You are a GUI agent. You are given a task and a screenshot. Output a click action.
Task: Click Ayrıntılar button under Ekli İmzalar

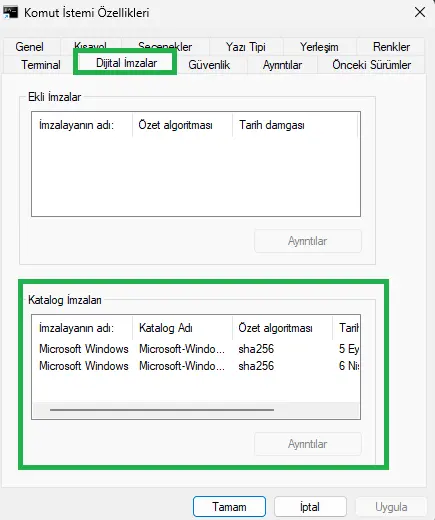[x=308, y=241]
